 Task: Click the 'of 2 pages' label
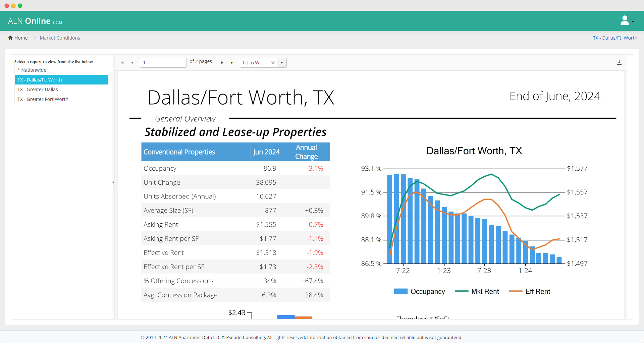click(x=201, y=61)
